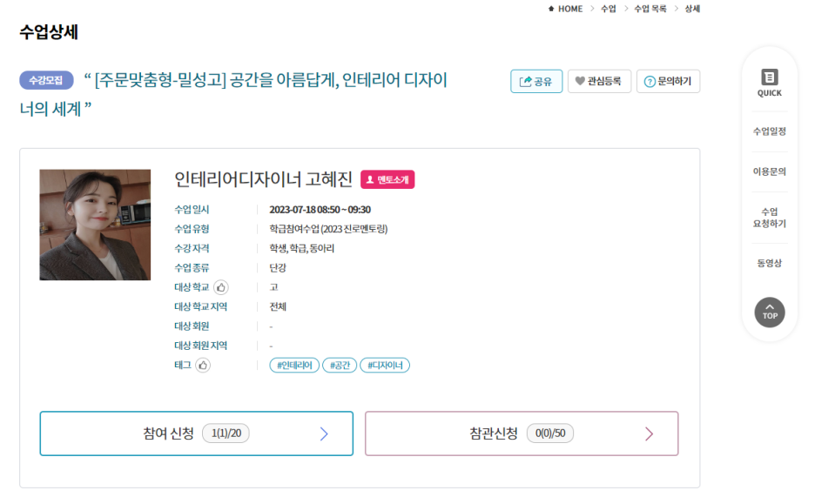Click 상세 breadcrumb item
The width and height of the screenshot is (815, 504).
pos(692,9)
